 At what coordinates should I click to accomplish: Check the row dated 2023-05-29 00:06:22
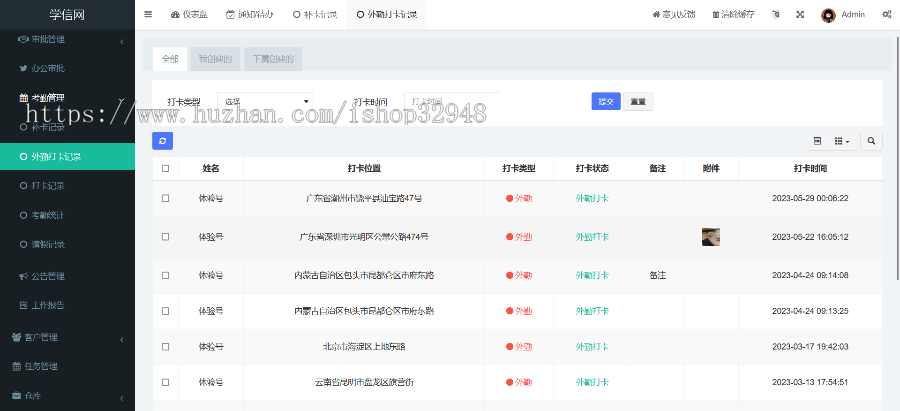tap(165, 198)
